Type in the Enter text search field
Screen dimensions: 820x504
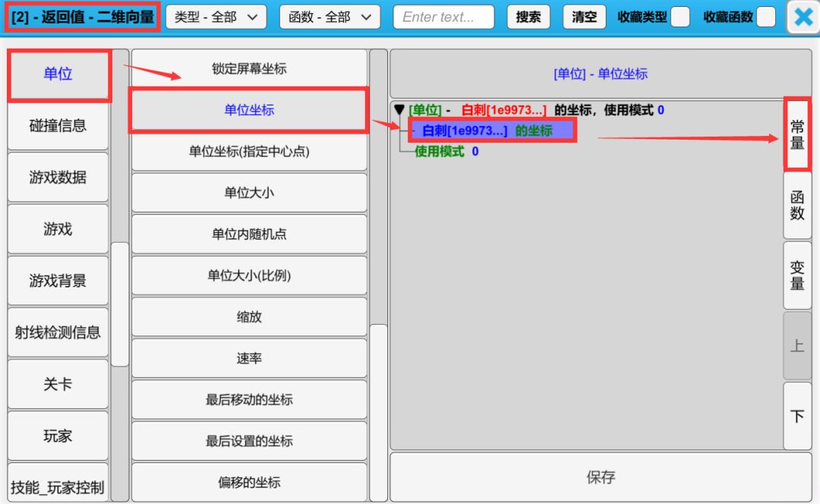[443, 17]
